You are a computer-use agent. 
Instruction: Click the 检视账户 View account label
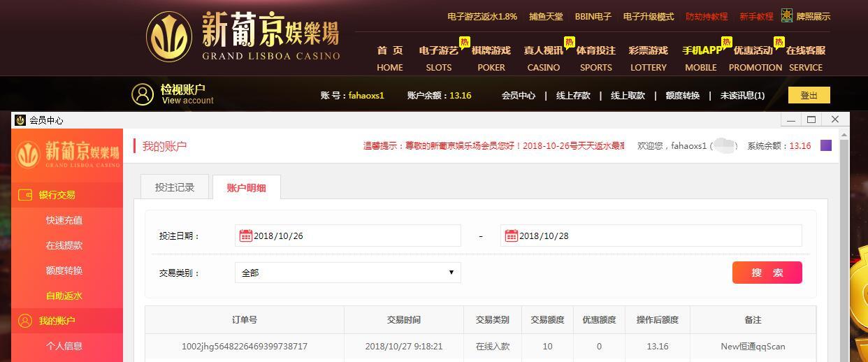click(x=187, y=94)
